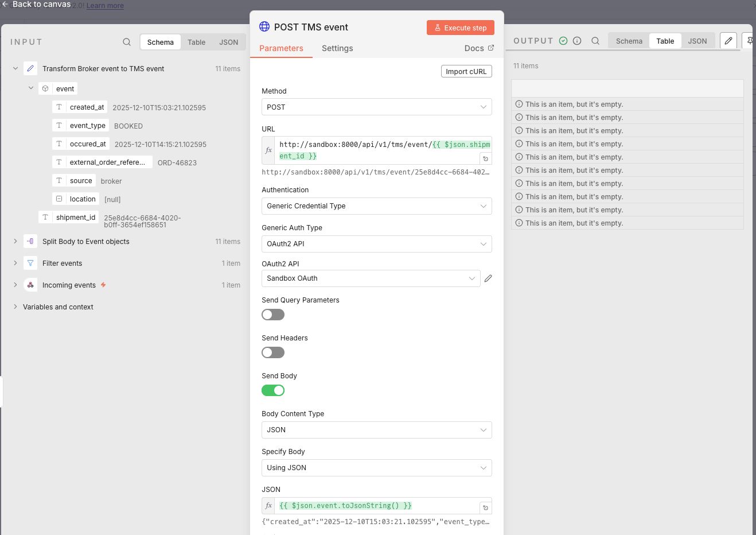
Task: Click the Filter events funnel icon
Action: tap(30, 263)
